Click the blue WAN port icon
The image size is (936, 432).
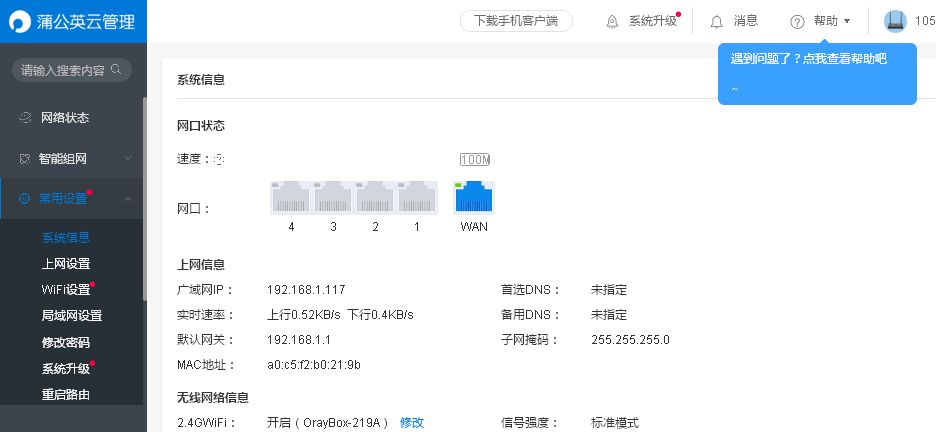click(474, 198)
